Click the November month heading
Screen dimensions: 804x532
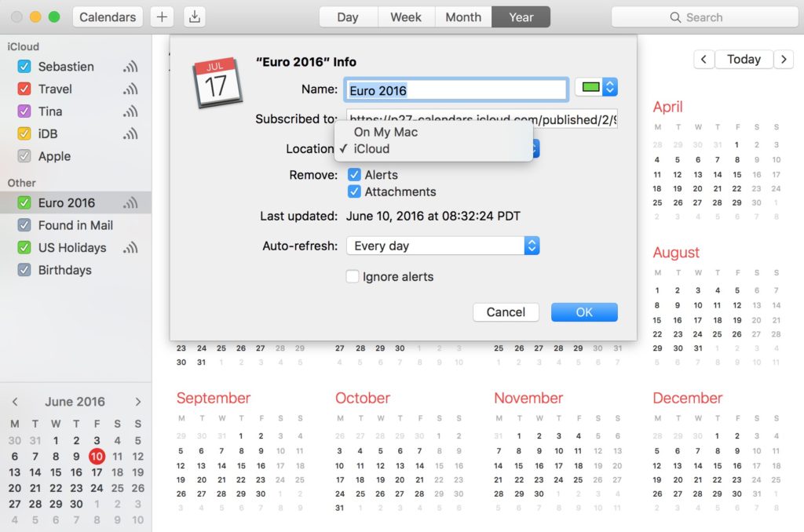(528, 399)
